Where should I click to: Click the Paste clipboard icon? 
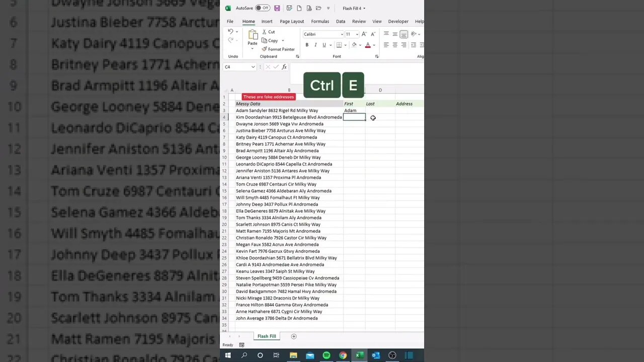point(253,34)
